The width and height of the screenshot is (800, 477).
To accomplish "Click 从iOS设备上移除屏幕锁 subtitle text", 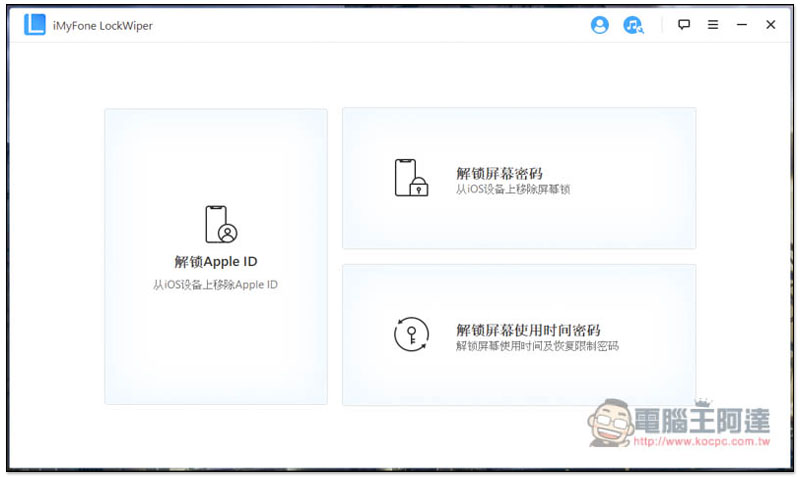I will tap(513, 190).
